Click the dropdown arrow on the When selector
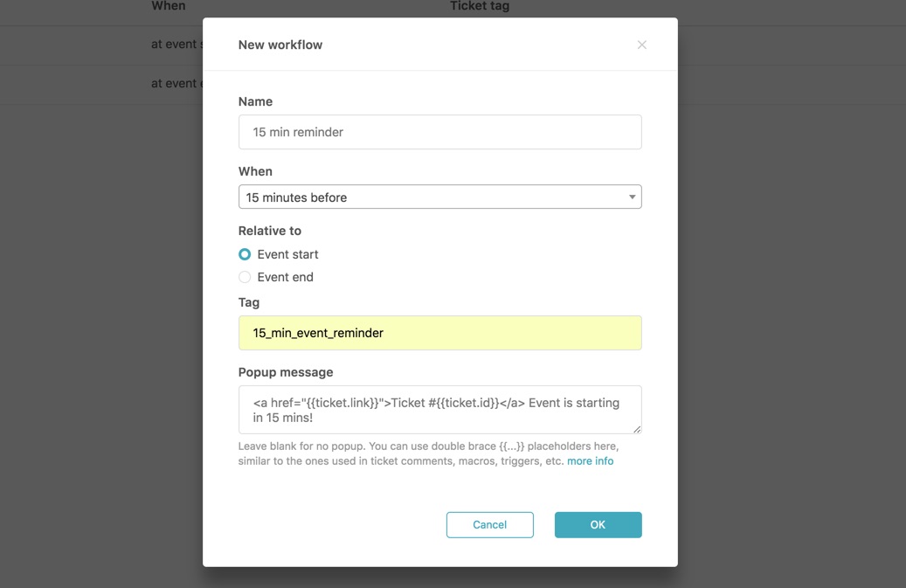Screen dimensions: 906x588 (633, 197)
